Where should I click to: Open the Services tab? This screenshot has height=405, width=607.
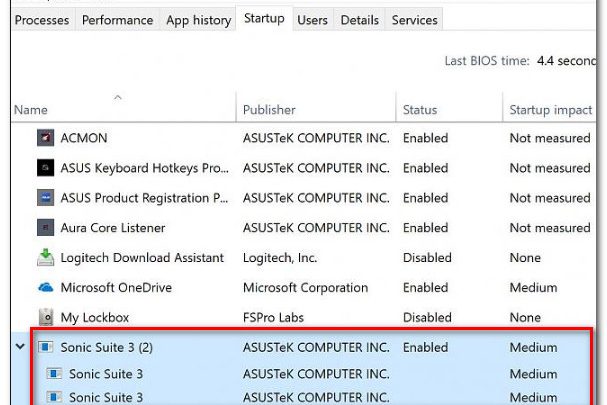(x=414, y=20)
